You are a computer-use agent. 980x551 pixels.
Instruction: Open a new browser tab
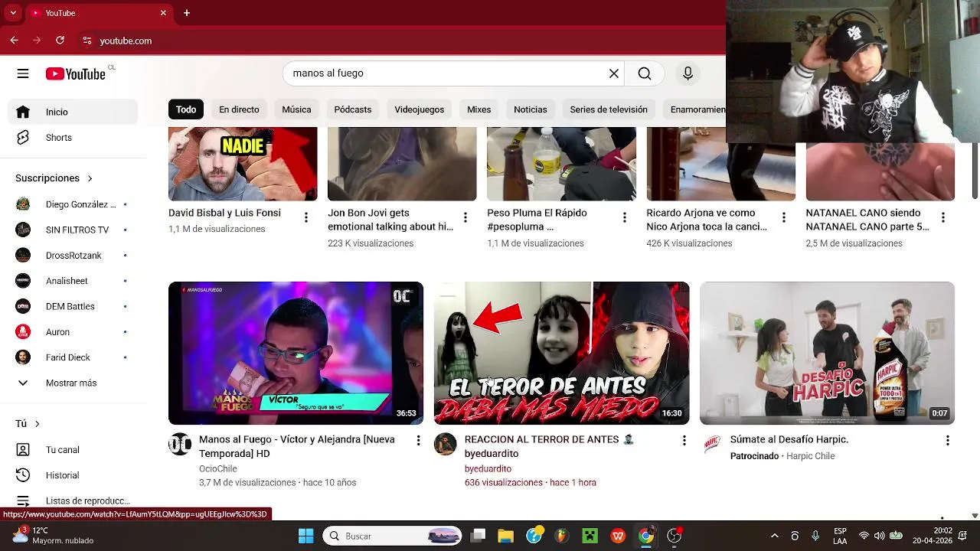[x=187, y=13]
